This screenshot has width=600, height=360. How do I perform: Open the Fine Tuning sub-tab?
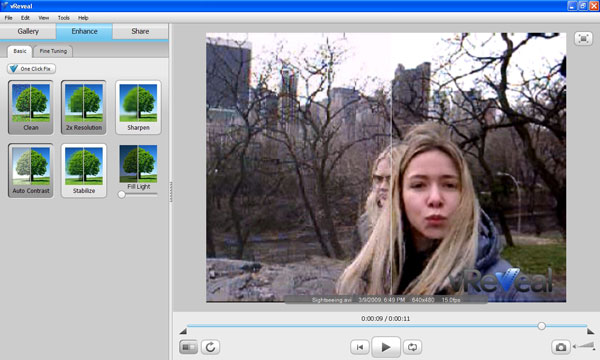click(53, 51)
